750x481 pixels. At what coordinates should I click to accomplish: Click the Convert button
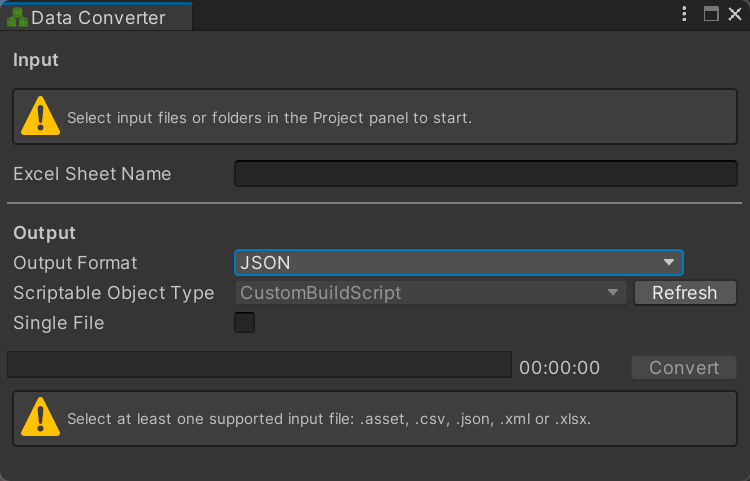coord(684,368)
